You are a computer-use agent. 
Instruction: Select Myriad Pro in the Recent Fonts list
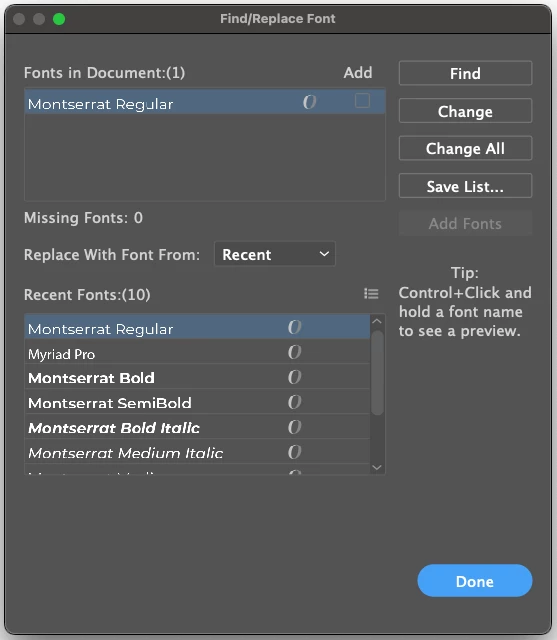(197, 352)
